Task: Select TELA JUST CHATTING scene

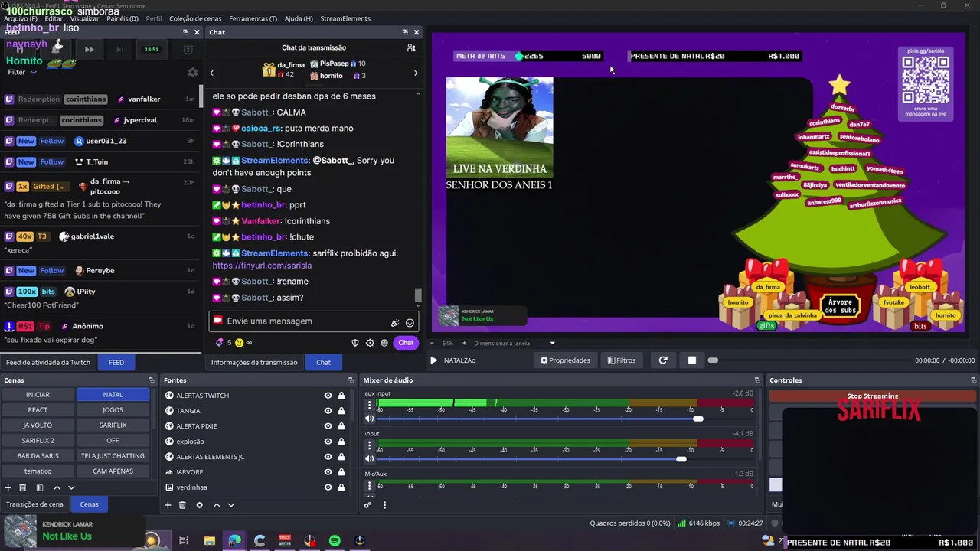Action: click(x=113, y=456)
